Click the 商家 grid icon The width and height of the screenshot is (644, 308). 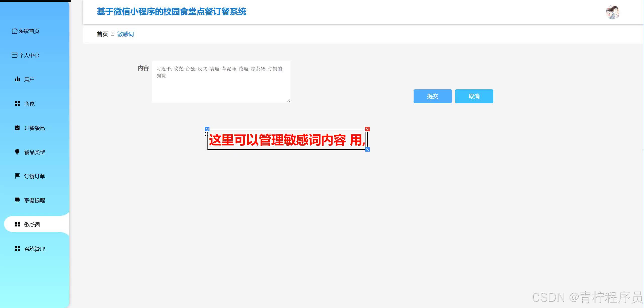(x=17, y=103)
